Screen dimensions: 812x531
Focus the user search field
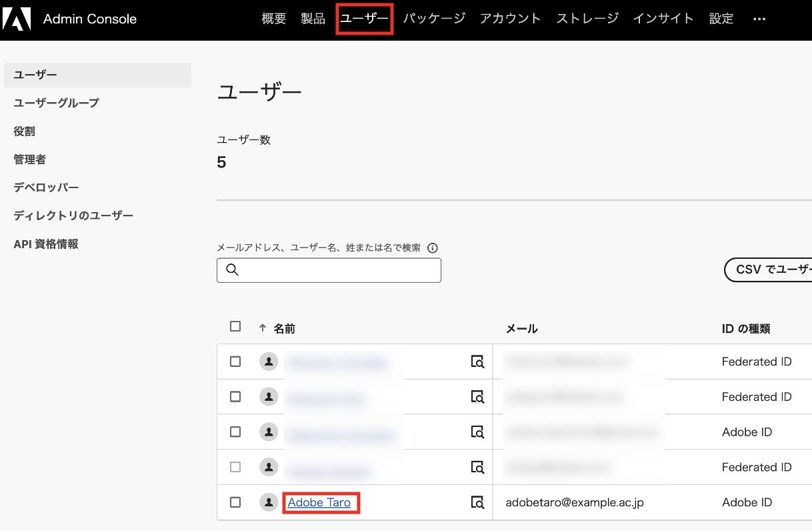pyautogui.click(x=329, y=270)
